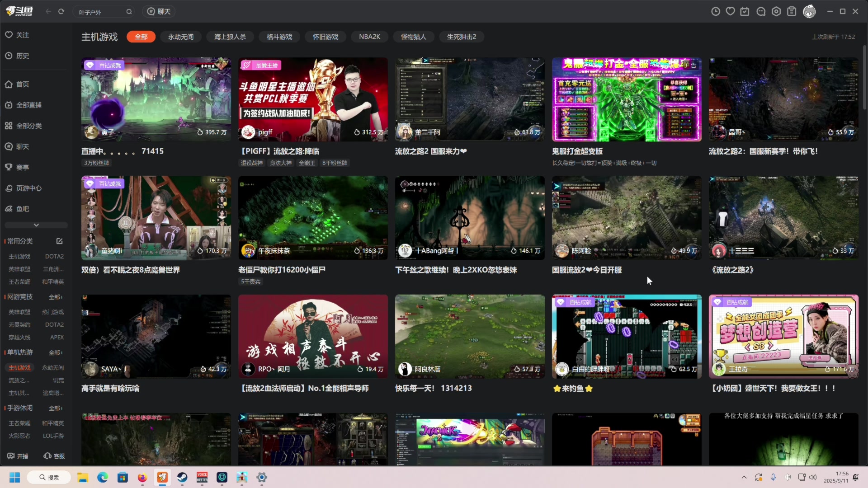Select the 格斗游戏 filter tab
The image size is (868, 488).
pyautogui.click(x=279, y=37)
